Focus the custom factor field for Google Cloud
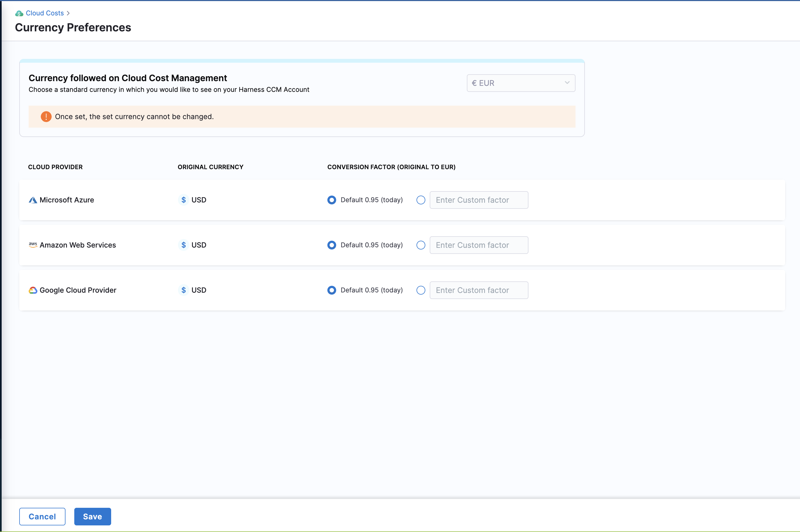This screenshot has width=800, height=532. pos(478,290)
